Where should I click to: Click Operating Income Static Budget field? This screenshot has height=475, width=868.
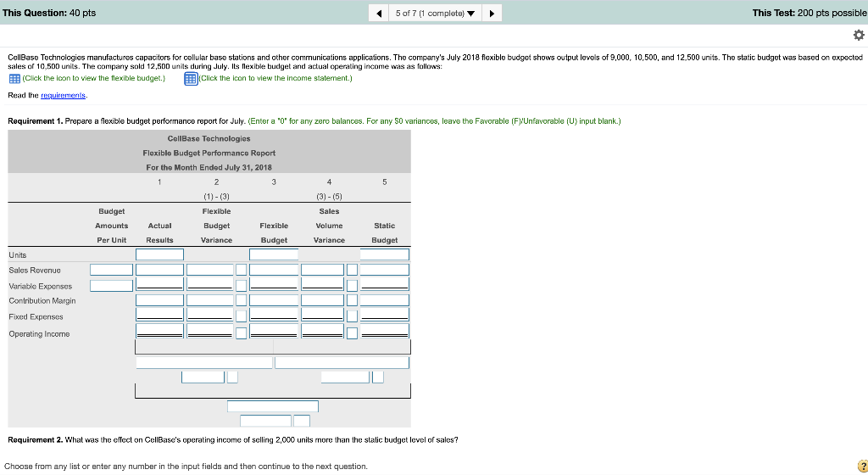click(x=384, y=331)
